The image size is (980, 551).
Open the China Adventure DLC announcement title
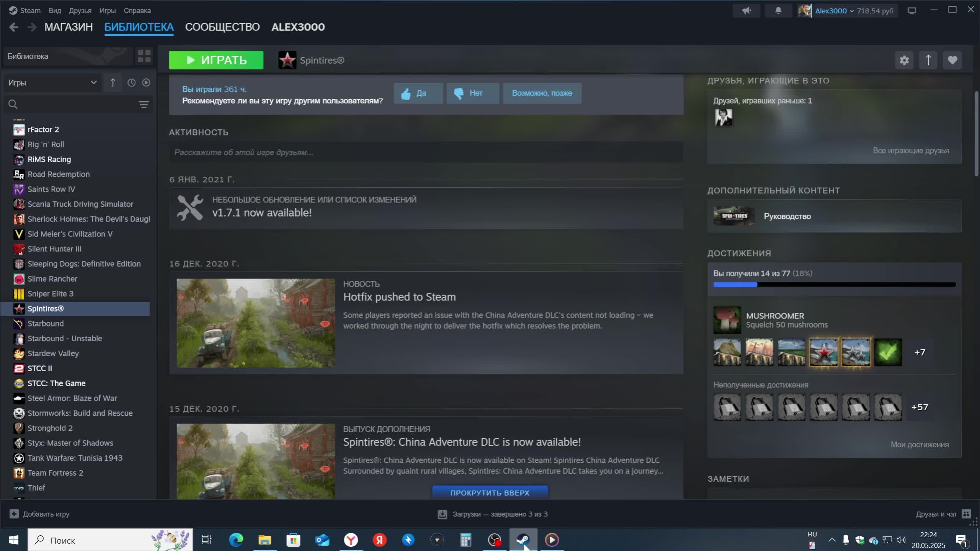[462, 442]
